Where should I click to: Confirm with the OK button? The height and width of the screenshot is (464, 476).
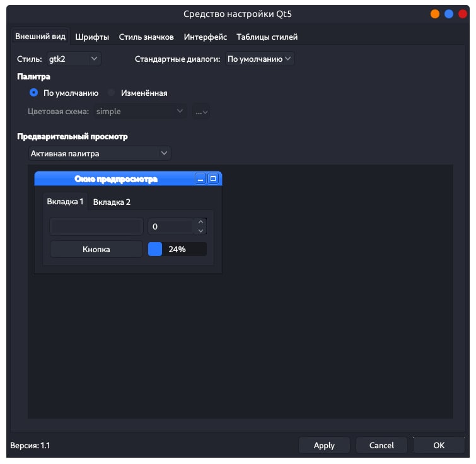(439, 445)
